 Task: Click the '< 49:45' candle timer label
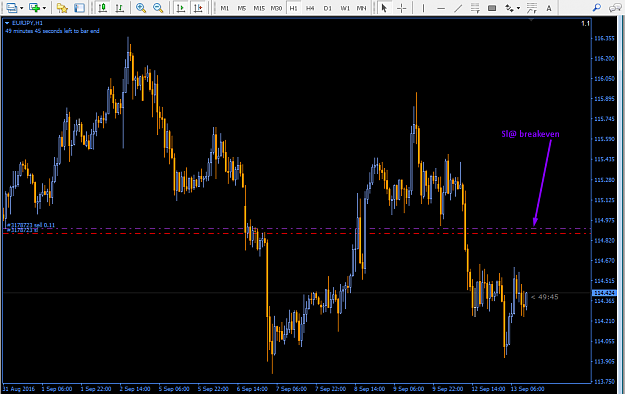544,297
